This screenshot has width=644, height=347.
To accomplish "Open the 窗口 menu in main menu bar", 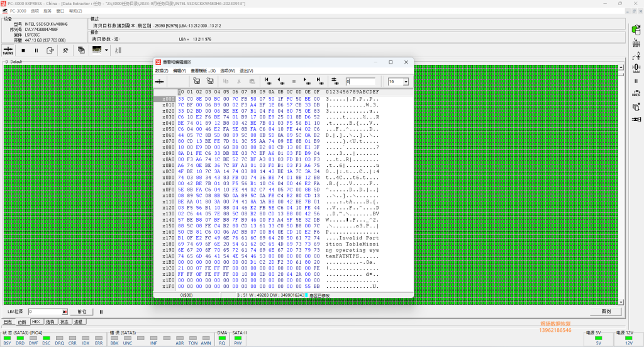I will click(x=60, y=11).
